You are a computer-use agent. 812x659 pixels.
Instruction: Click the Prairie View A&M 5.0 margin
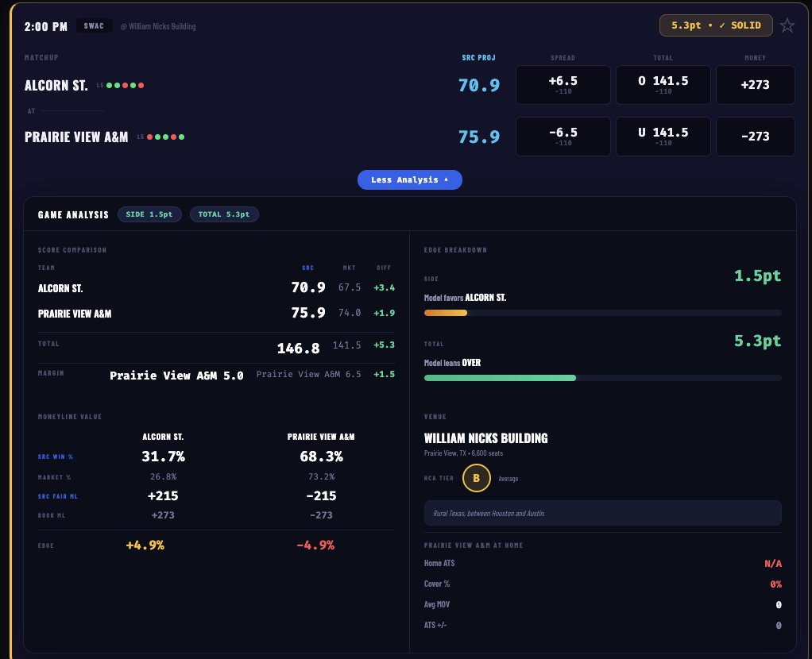(176, 376)
